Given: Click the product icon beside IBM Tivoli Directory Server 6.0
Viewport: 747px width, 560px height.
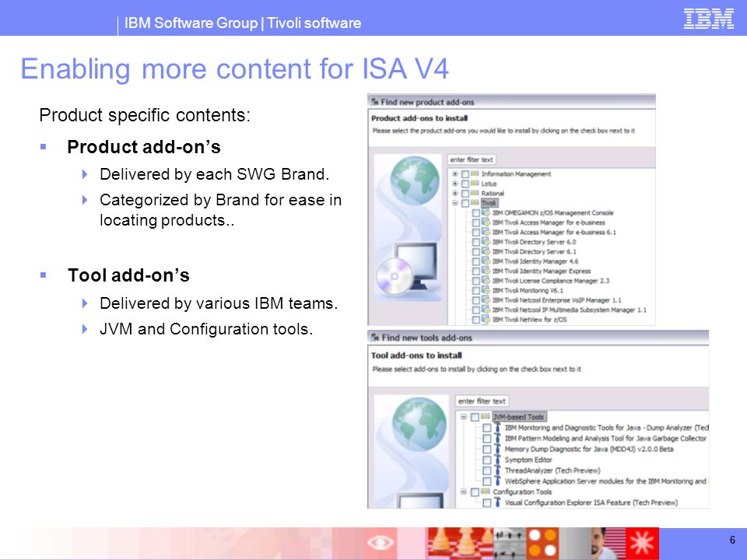Looking at the screenshot, I should [x=486, y=241].
